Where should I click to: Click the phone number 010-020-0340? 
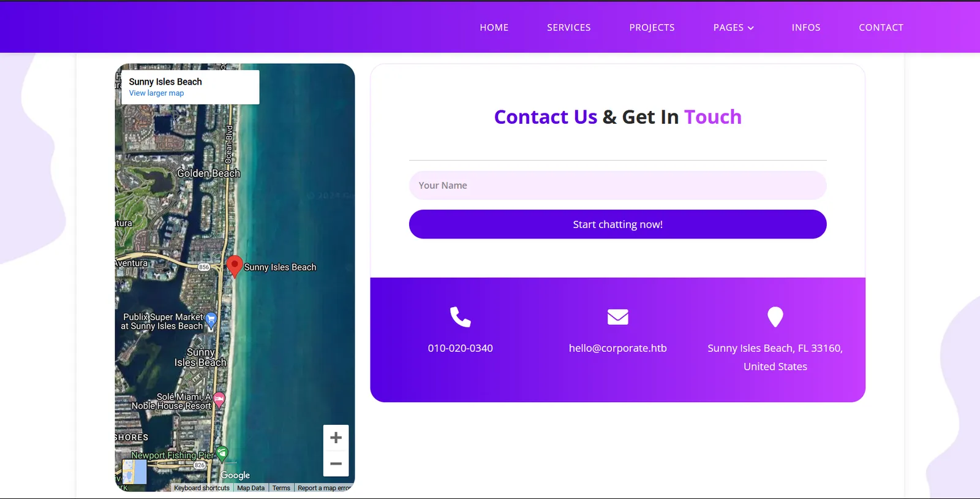point(460,348)
